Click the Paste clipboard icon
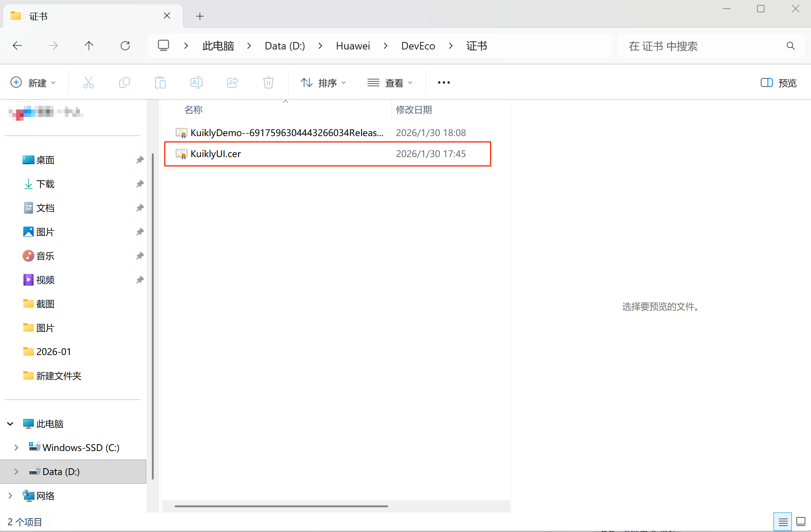This screenshot has width=811, height=532. [x=160, y=82]
